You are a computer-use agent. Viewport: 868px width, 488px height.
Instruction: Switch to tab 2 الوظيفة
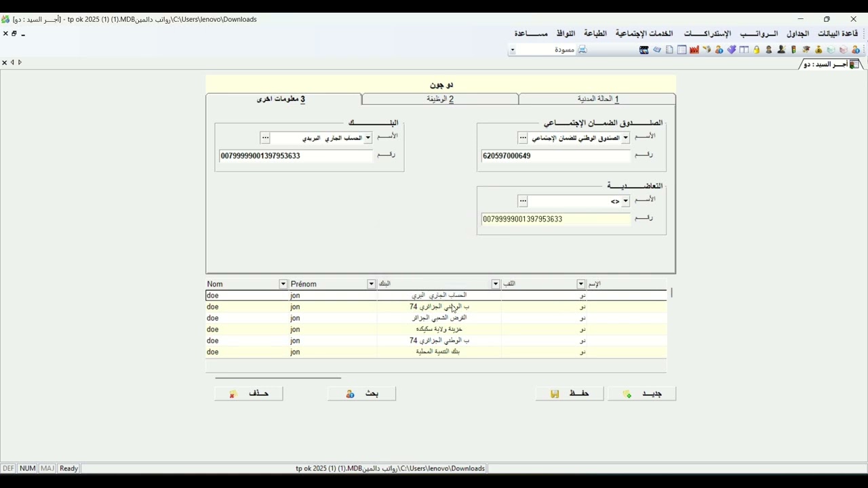[440, 99]
